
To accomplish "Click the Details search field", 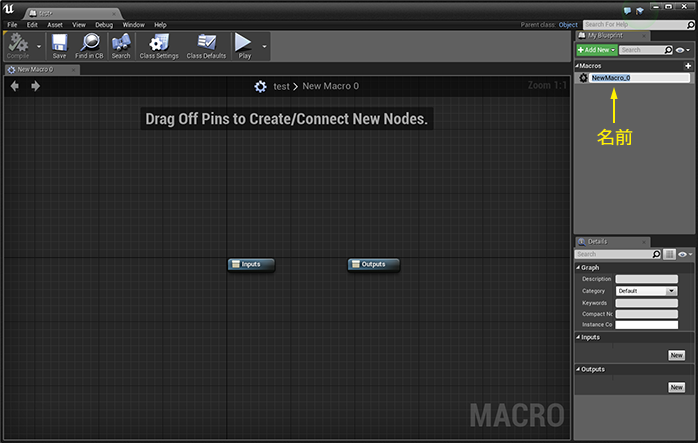I will (613, 254).
